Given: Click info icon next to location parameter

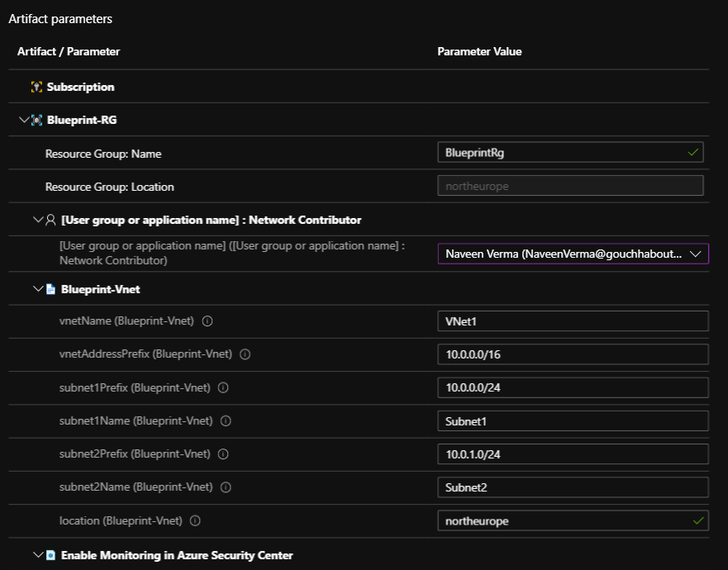Looking at the screenshot, I should [195, 521].
